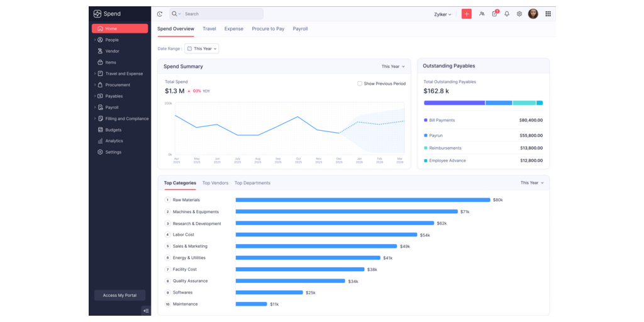
Task: Open Analytics in the sidebar
Action: tap(114, 141)
